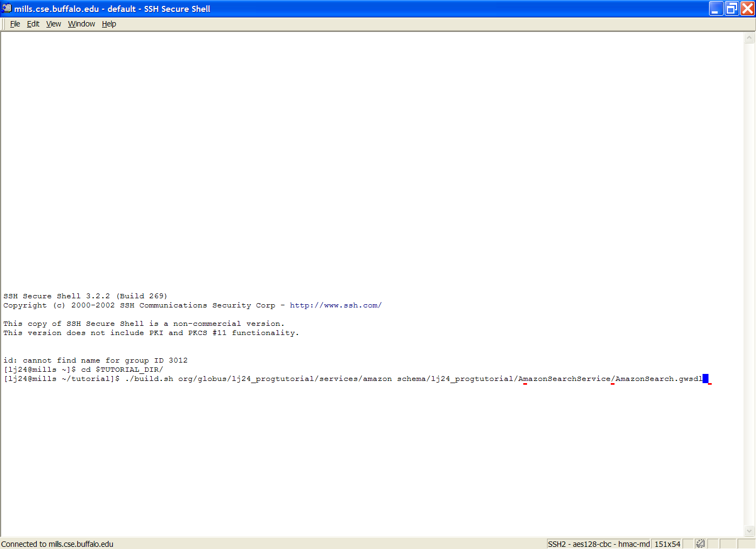Click the 151x54 terminal size indicator
This screenshot has width=756, height=549.
[667, 544]
